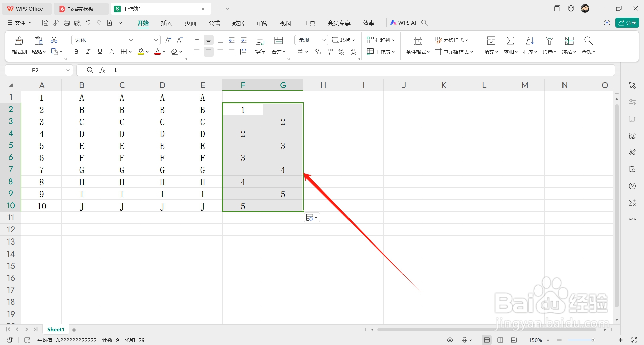This screenshot has width=644, height=345.
Task: Click the 求和 (AutoSum) button
Action: (511, 45)
